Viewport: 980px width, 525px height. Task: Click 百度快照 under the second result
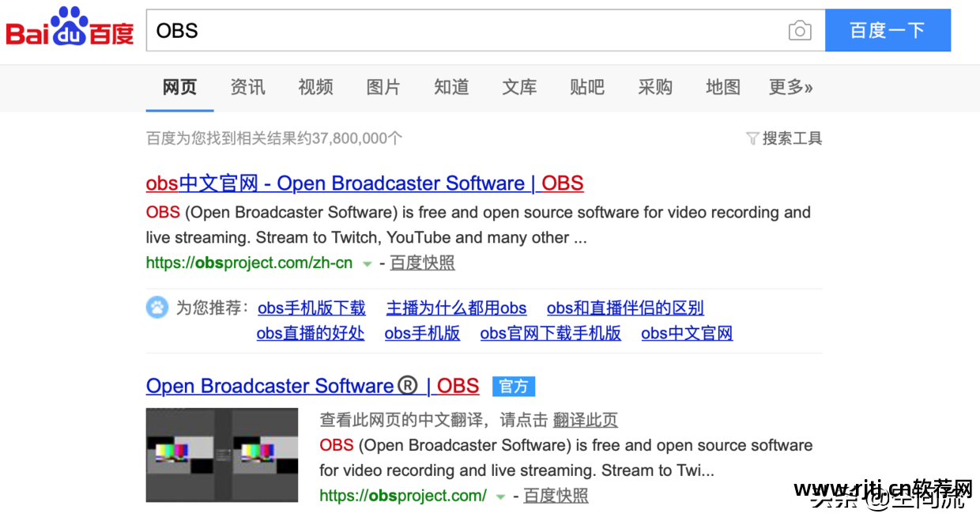pos(556,496)
